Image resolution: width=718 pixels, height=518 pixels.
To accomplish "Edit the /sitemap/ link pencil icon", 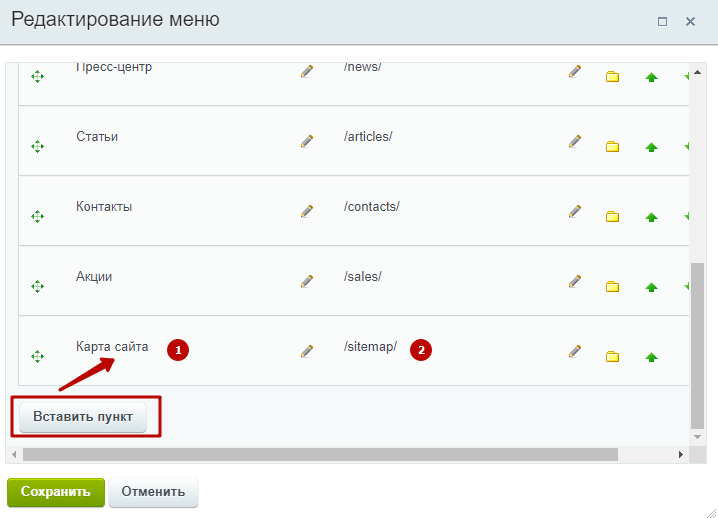I will [575, 351].
